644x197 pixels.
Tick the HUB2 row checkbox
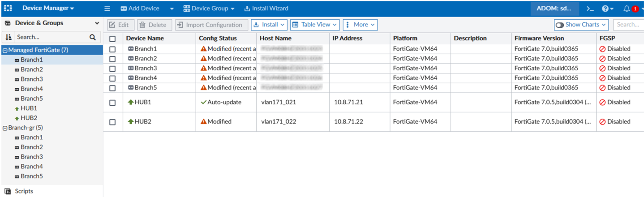tap(112, 122)
